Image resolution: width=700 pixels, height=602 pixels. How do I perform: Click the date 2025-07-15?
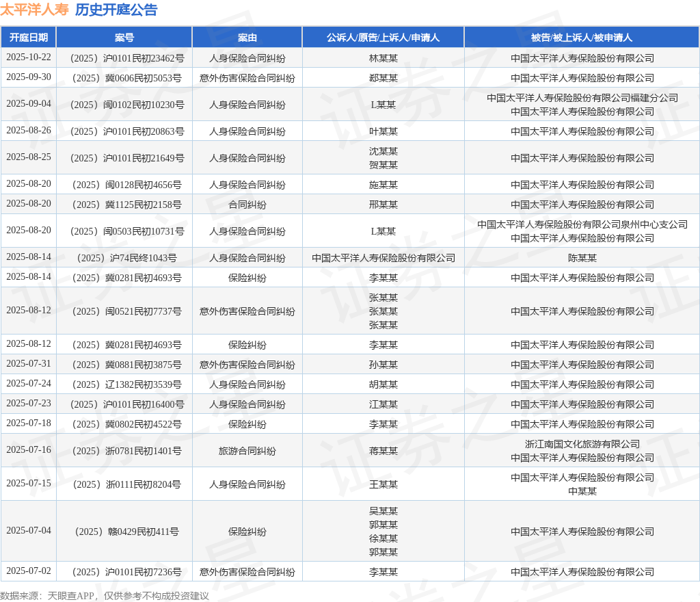29,483
